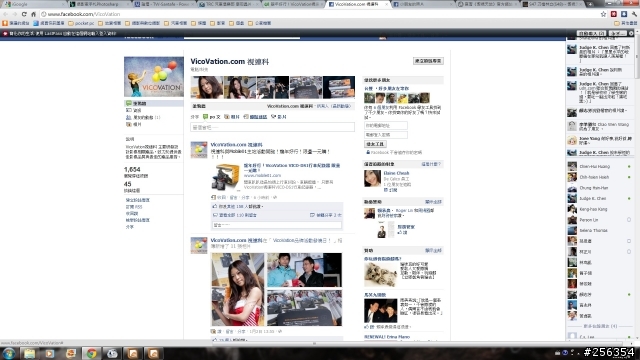Image resolution: width=640 pixels, height=360 pixels.
Task: Select the 'po 文' post share option
Action: pos(211,117)
